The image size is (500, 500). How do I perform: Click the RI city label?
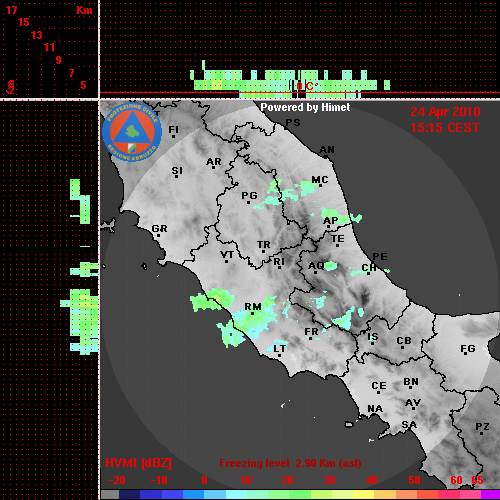(279, 261)
